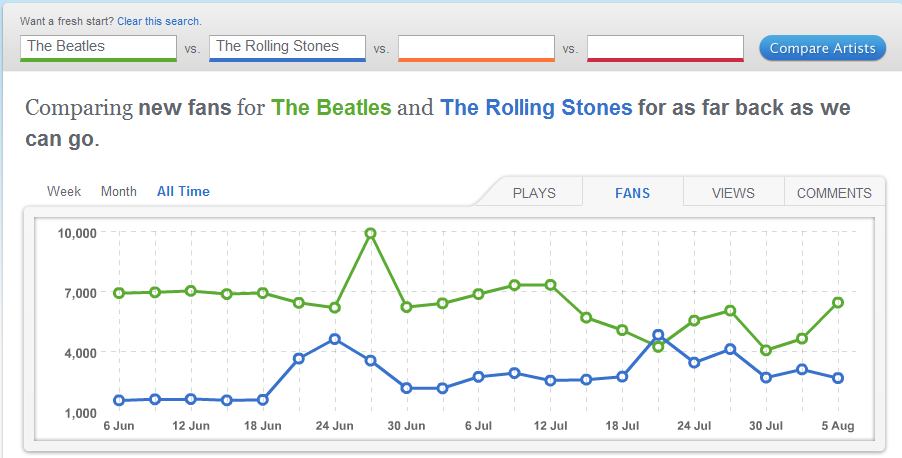This screenshot has height=458, width=902.
Task: Click the first blue Rolling Stones data point
Action: (119, 400)
